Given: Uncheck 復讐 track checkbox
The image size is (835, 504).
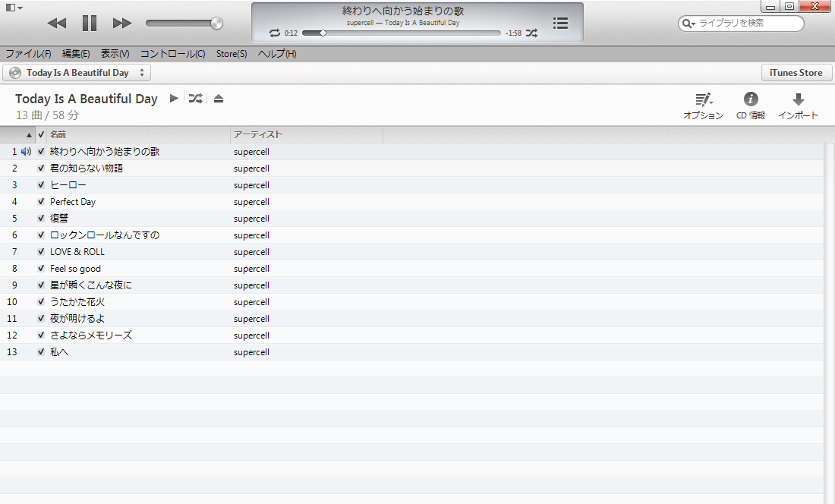Looking at the screenshot, I should (41, 218).
